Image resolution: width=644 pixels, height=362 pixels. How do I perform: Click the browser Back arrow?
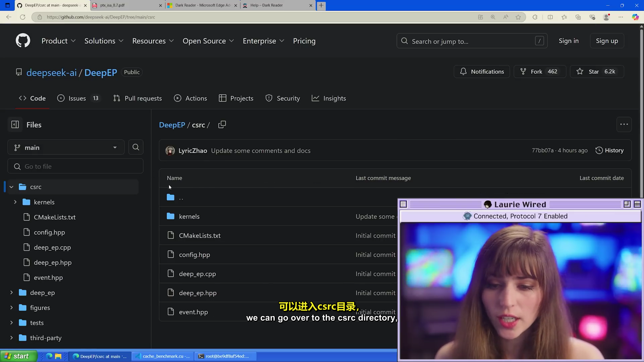click(x=9, y=17)
